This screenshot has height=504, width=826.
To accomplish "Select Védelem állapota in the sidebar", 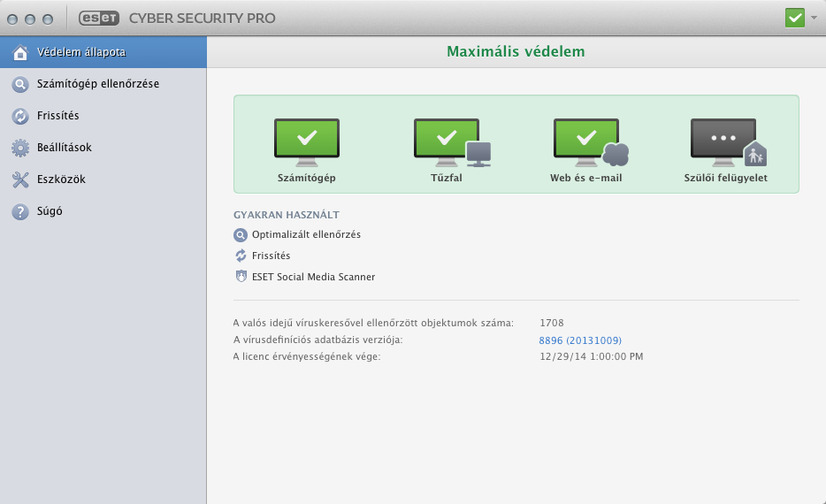I will 103,52.
